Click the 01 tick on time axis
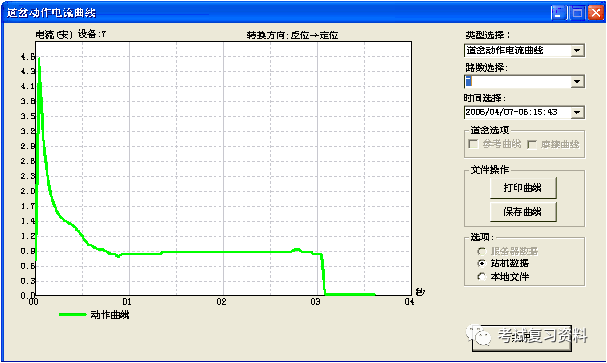 pos(127,302)
